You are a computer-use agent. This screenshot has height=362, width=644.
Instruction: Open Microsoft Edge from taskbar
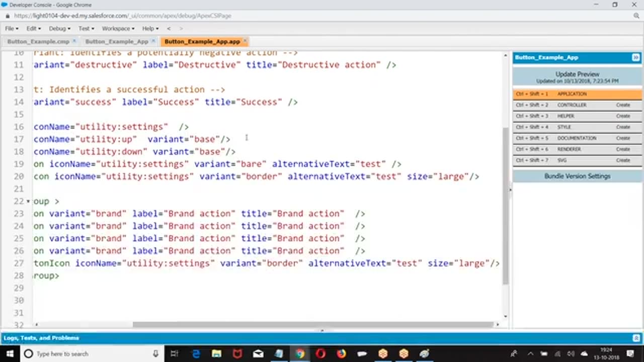coord(196,353)
